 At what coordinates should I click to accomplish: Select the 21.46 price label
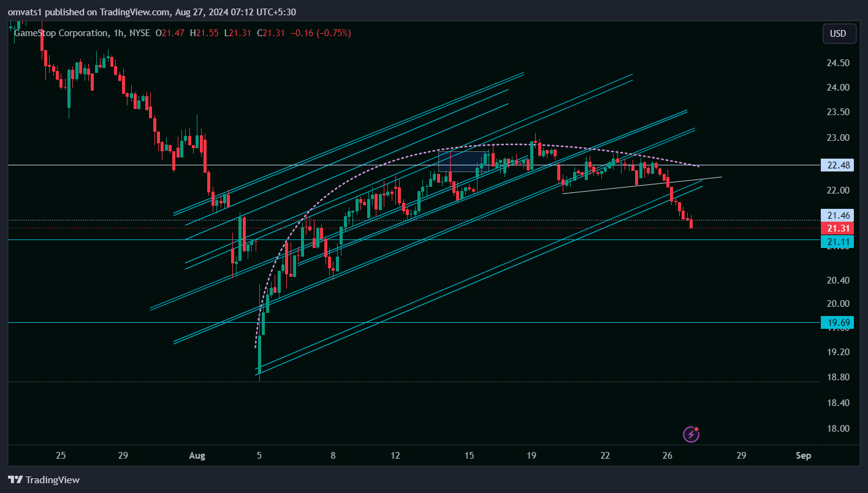coord(837,215)
